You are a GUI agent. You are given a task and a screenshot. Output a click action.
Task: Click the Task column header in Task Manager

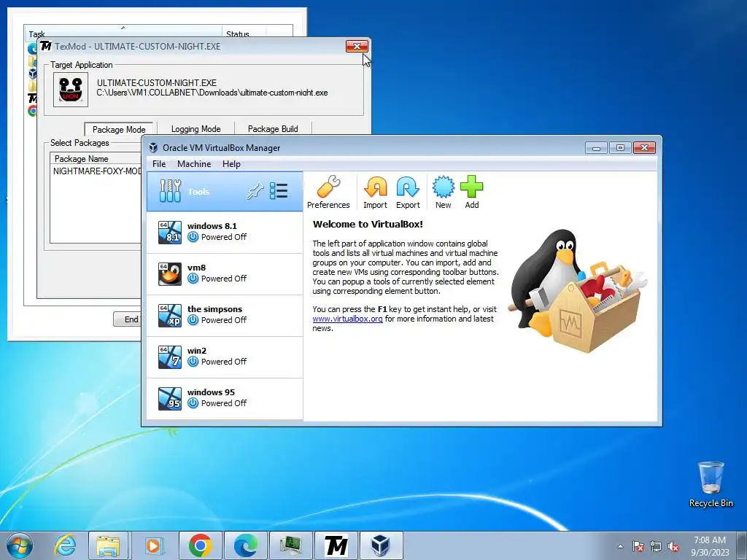click(123, 32)
